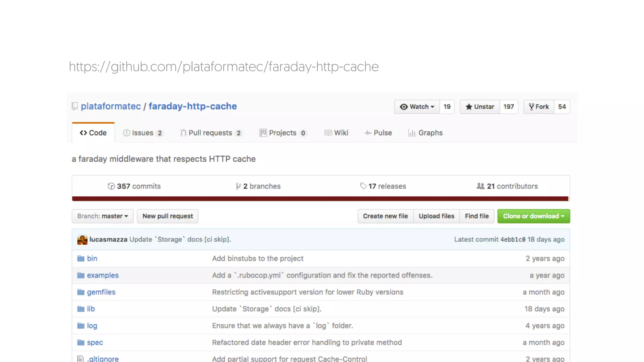Open the 357 commits link

[134, 186]
